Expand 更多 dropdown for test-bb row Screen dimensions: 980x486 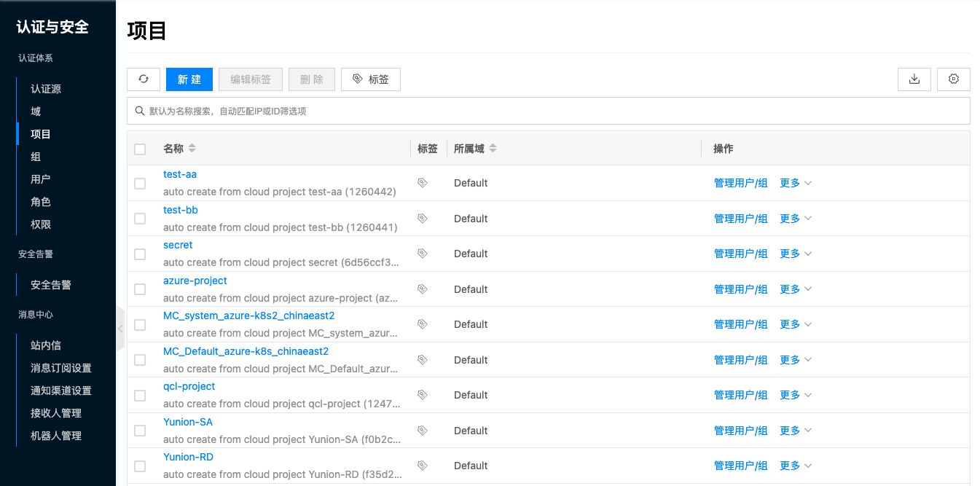[796, 219]
